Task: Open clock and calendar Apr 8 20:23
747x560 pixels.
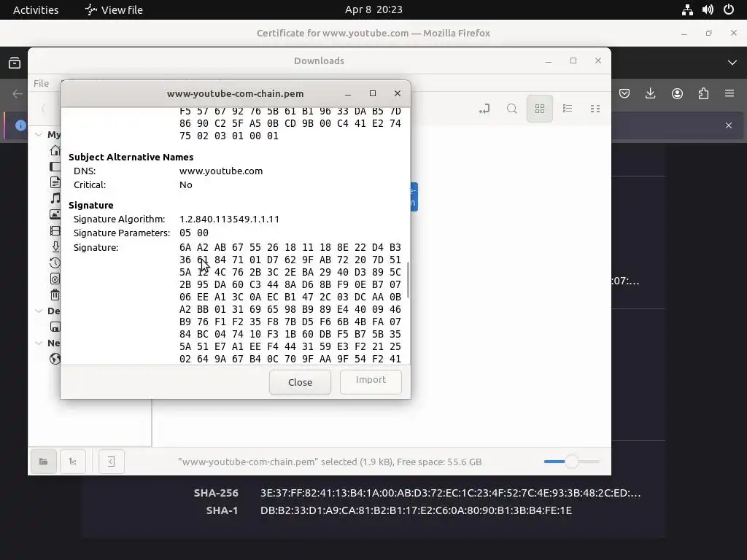Action: coord(373,9)
